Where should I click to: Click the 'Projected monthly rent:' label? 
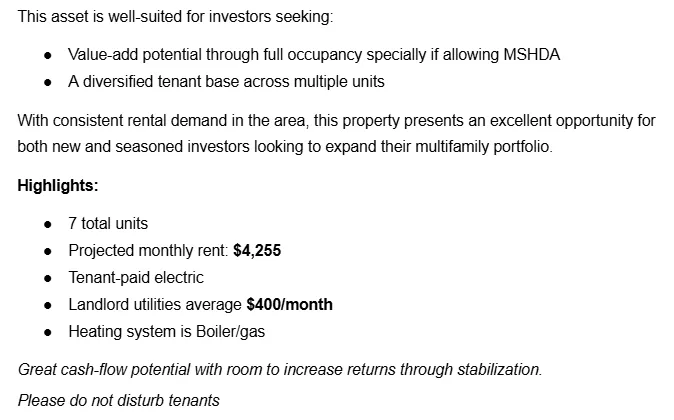point(148,251)
